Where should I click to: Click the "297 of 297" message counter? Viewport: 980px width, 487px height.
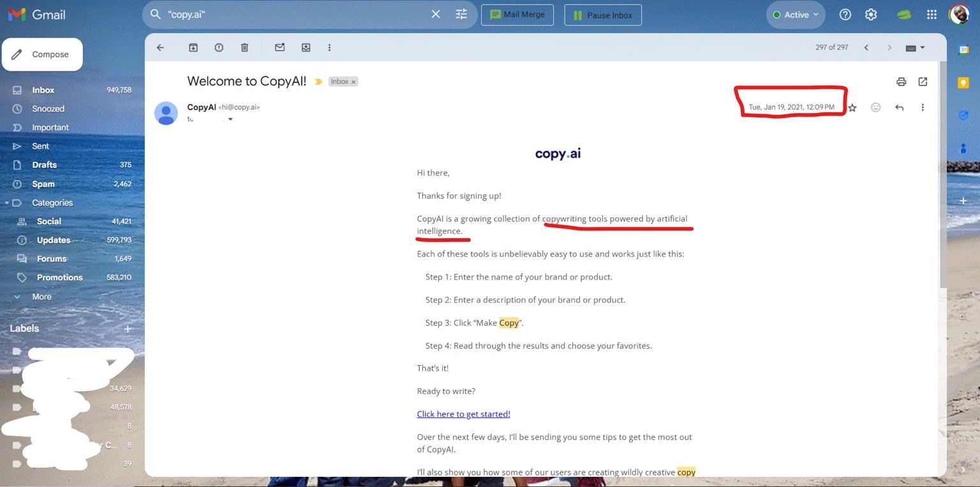tap(831, 47)
